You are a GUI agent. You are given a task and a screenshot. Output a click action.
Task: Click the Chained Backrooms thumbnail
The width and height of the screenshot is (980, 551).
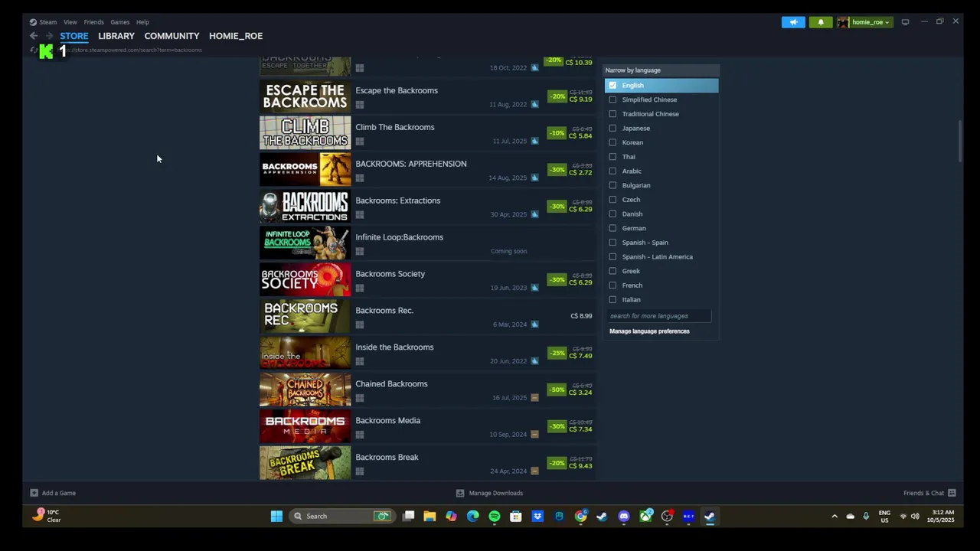coord(305,390)
